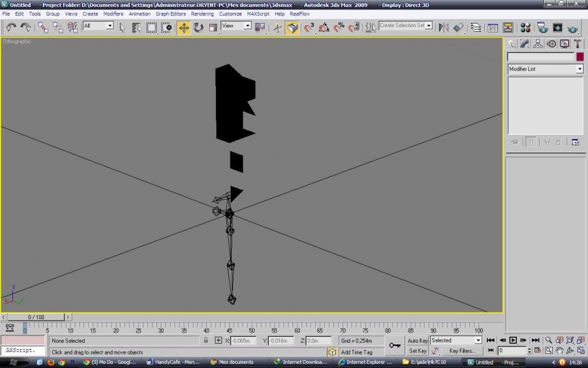The width and height of the screenshot is (588, 368).
Task: Click the Key Filters button
Action: 462,351
